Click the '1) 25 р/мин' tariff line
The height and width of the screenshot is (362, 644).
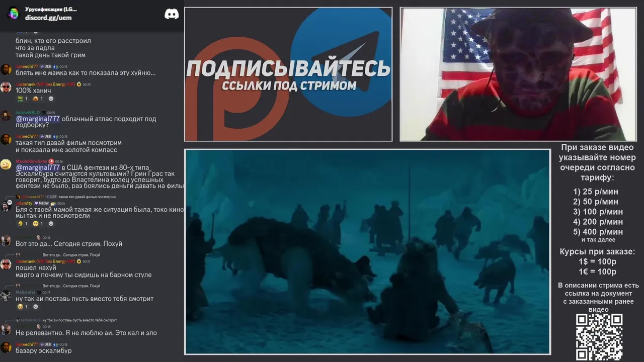(596, 192)
